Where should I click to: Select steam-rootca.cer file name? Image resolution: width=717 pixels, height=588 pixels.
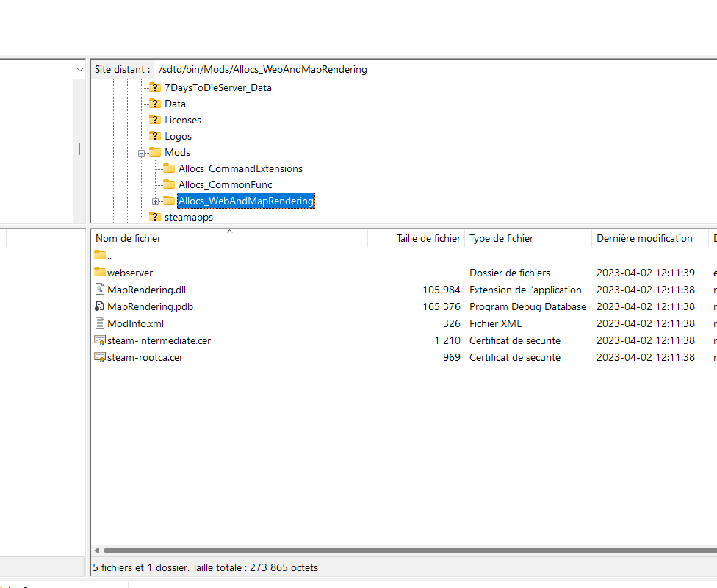tap(145, 357)
